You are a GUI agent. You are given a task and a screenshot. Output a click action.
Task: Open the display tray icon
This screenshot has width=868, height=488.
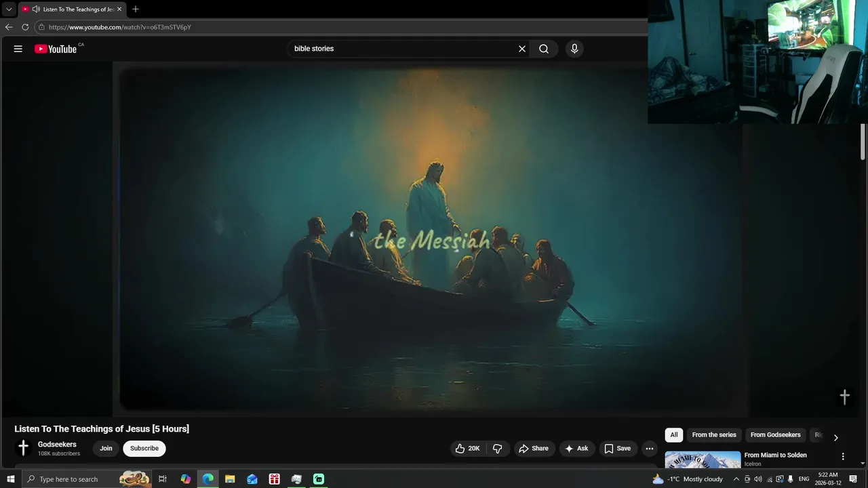click(x=780, y=479)
